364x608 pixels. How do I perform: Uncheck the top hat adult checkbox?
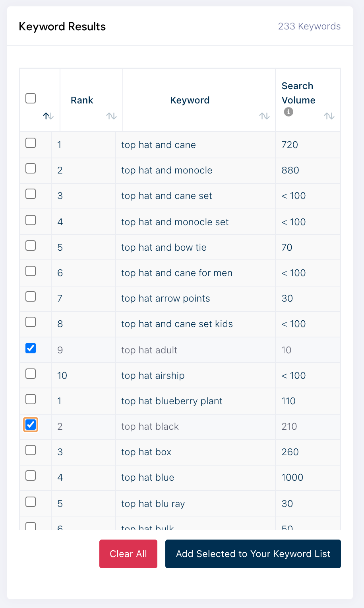31,348
